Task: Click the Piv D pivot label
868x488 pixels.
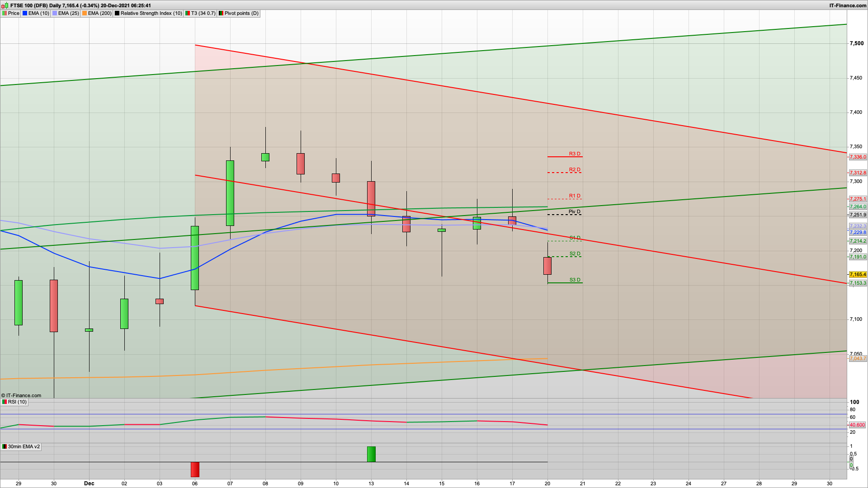Action: pos(575,211)
